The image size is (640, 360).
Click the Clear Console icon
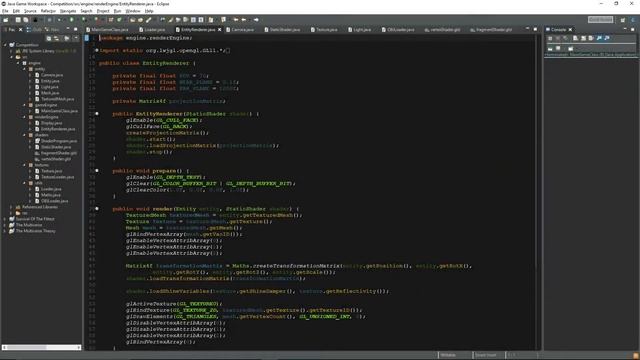tap(575, 38)
